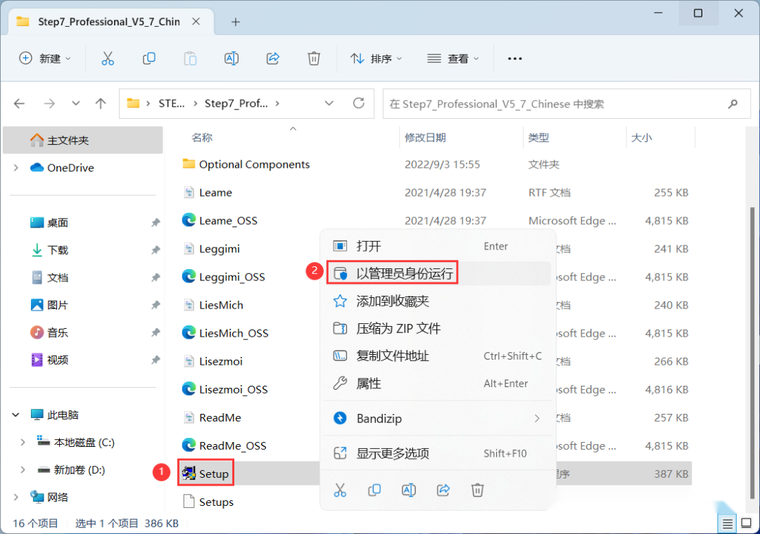Open the address bar history dropdown
760x534 pixels.
(329, 103)
